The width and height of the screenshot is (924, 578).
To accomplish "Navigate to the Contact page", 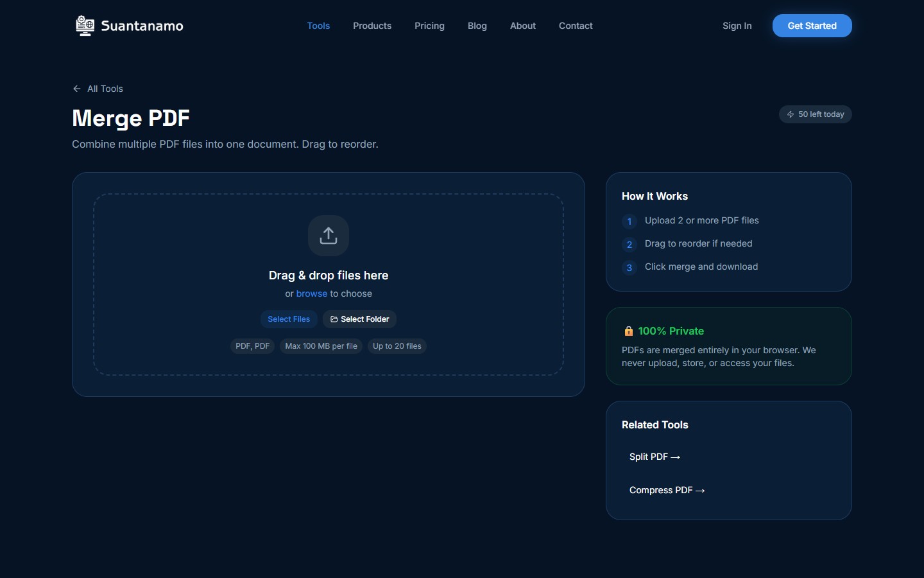I will 576,26.
